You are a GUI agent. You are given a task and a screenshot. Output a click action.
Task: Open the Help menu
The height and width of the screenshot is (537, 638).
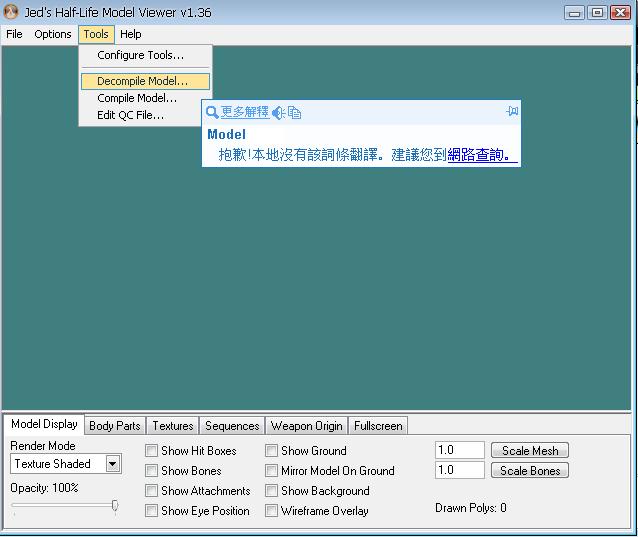click(131, 34)
